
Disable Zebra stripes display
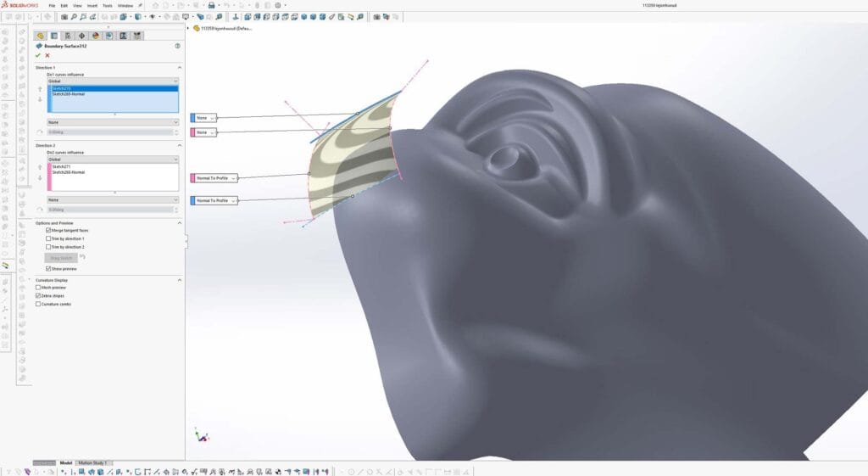point(38,295)
